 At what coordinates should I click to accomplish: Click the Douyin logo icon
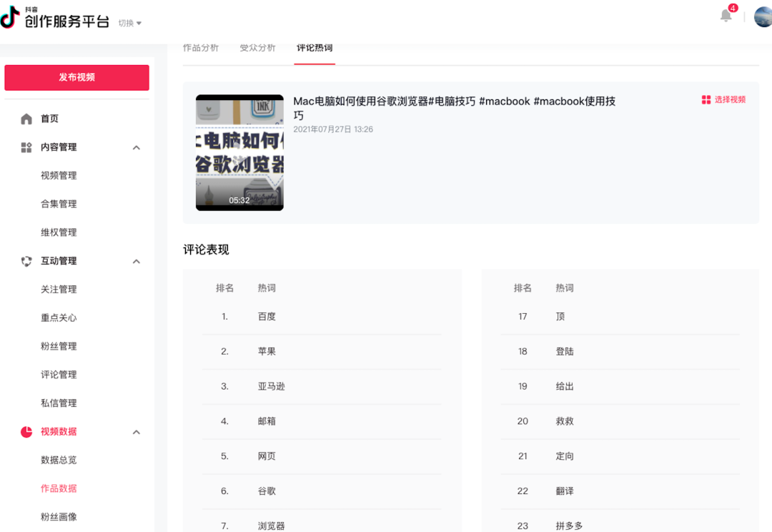10,17
